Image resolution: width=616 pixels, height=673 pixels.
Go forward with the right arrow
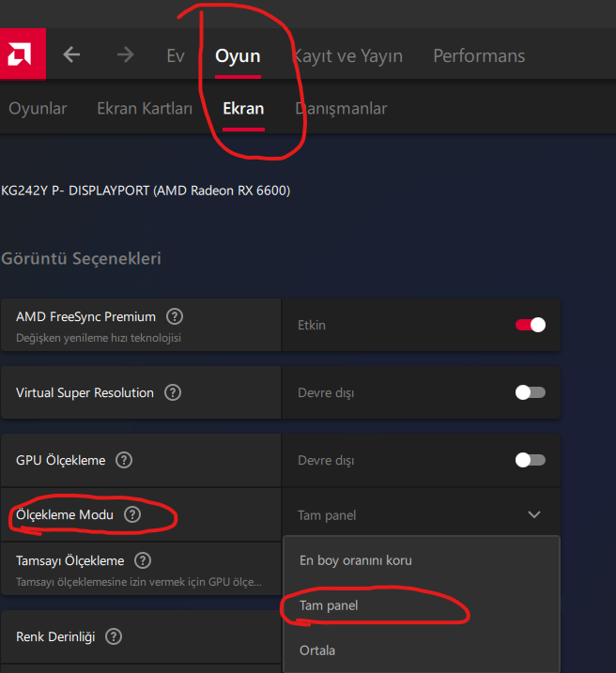(x=125, y=55)
